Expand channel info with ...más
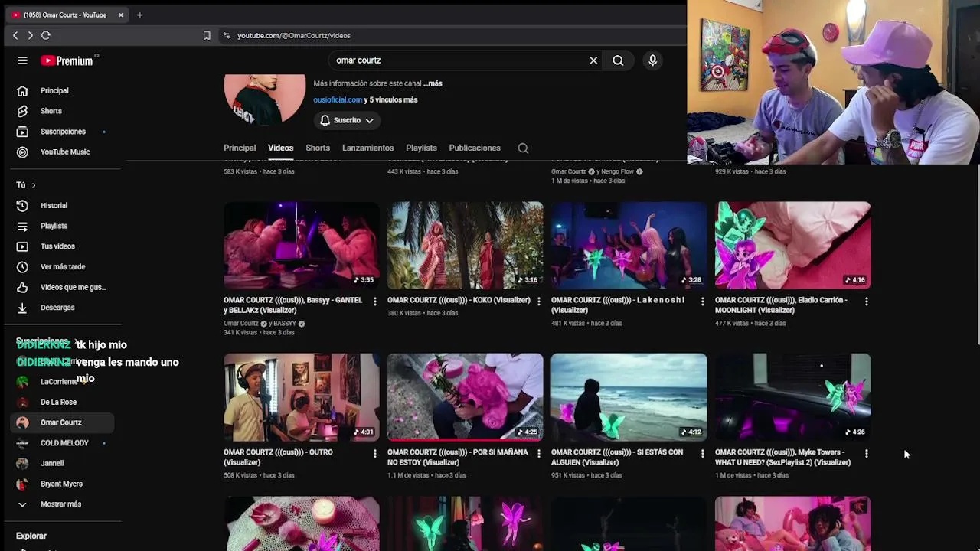 (433, 83)
